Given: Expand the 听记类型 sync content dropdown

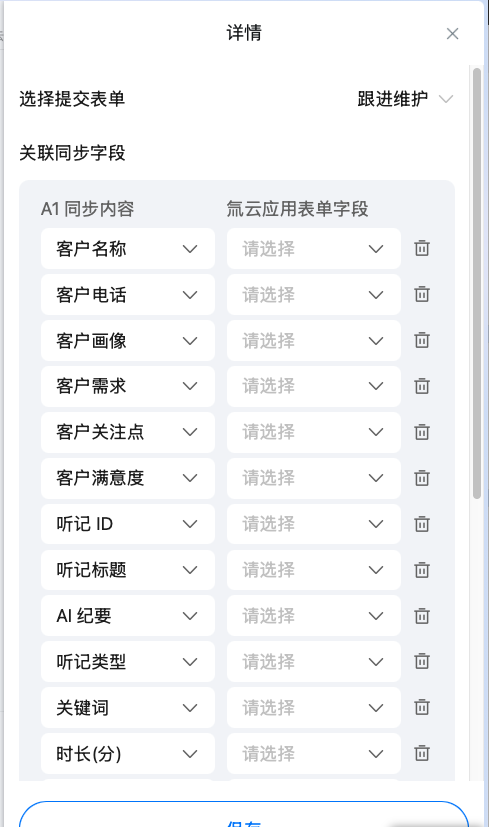Looking at the screenshot, I should pos(128,661).
